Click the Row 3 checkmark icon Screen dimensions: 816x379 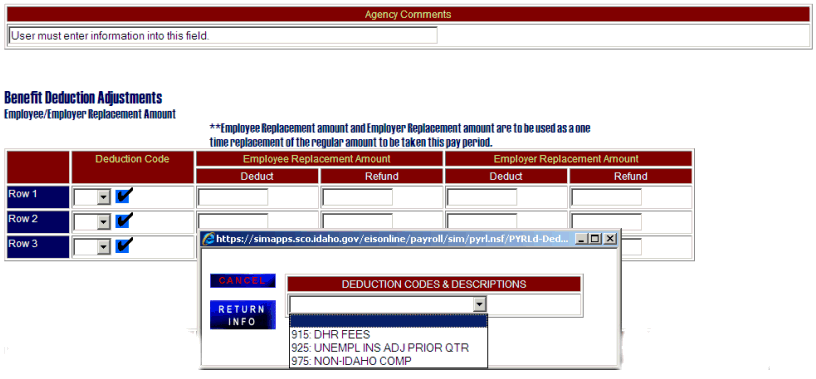point(125,246)
